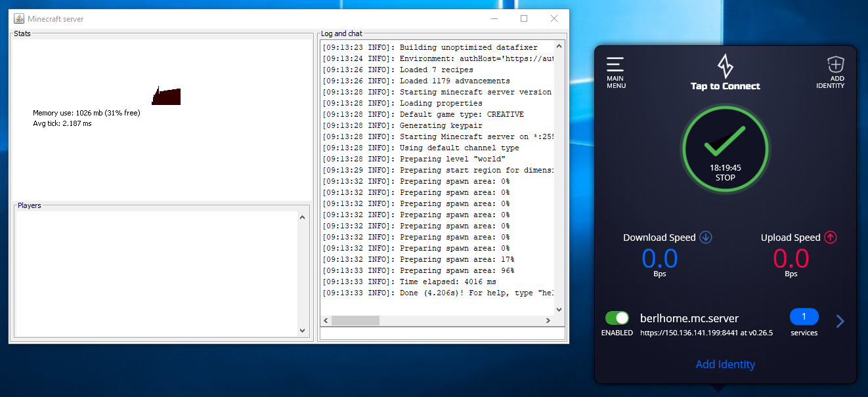The height and width of the screenshot is (397, 868).
Task: Click the server command input field
Action: click(442, 333)
